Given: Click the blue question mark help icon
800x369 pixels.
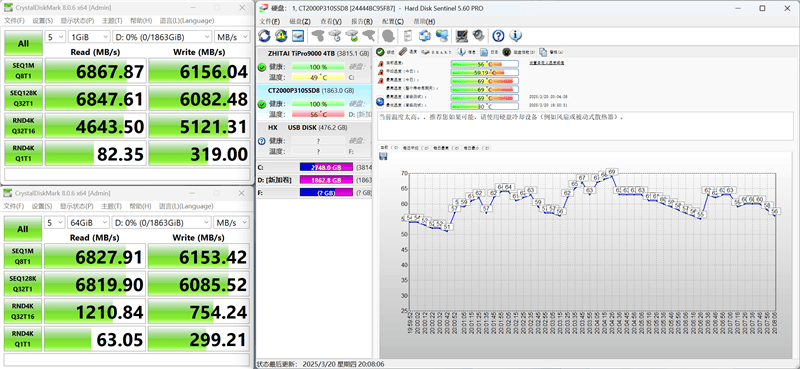Looking at the screenshot, I should (x=498, y=36).
